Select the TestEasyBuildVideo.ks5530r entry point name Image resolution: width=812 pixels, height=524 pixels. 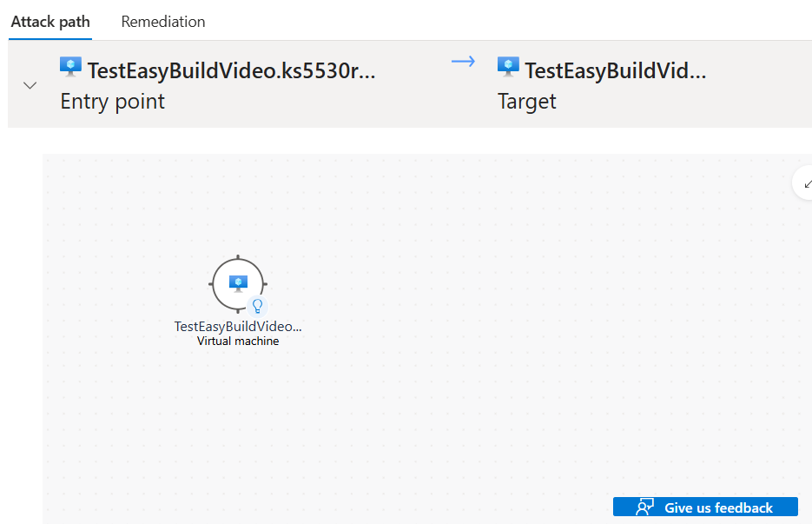tap(231, 70)
